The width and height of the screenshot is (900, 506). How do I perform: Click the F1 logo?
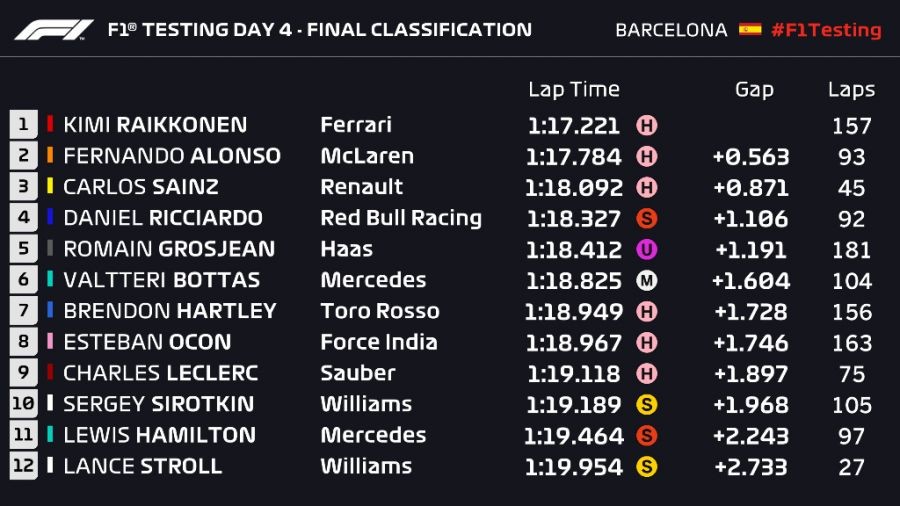[x=53, y=30]
